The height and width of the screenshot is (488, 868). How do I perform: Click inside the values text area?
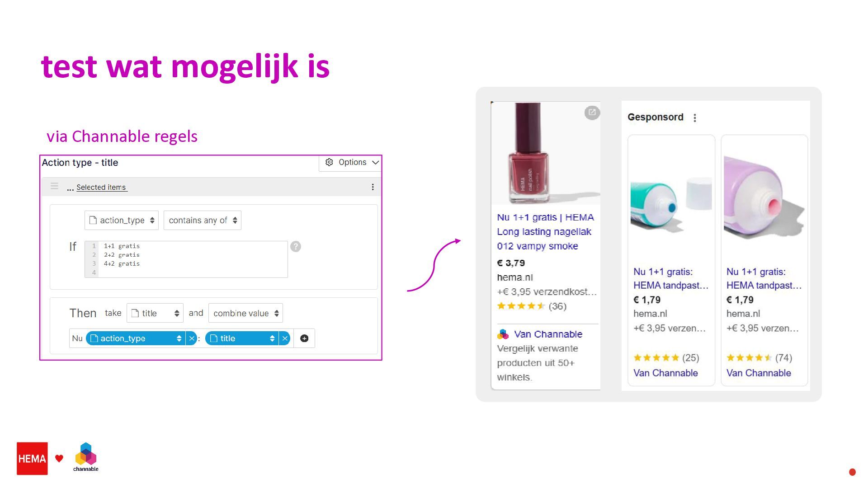[186, 259]
